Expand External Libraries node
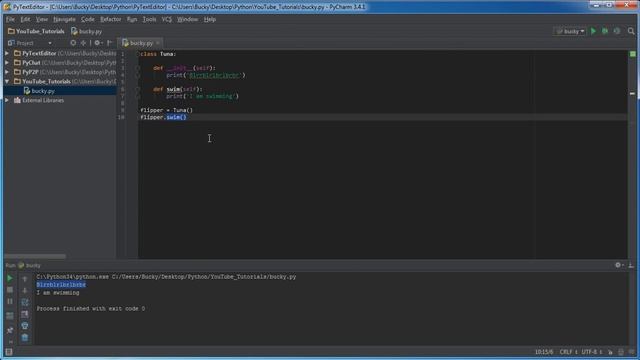The width and height of the screenshot is (640, 360). 7,100
